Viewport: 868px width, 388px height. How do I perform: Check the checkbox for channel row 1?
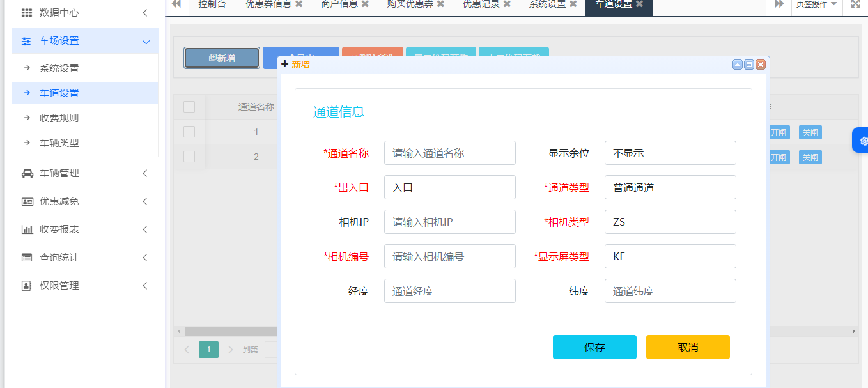189,132
